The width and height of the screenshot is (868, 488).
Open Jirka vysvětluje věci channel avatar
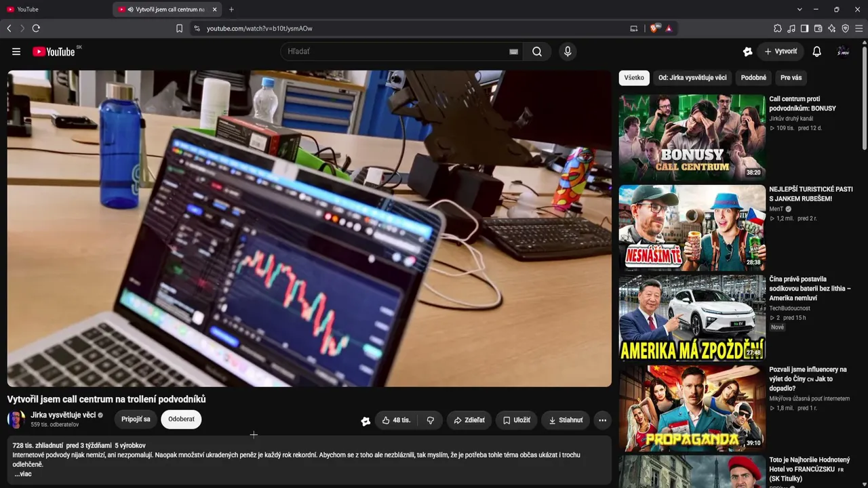pyautogui.click(x=16, y=420)
